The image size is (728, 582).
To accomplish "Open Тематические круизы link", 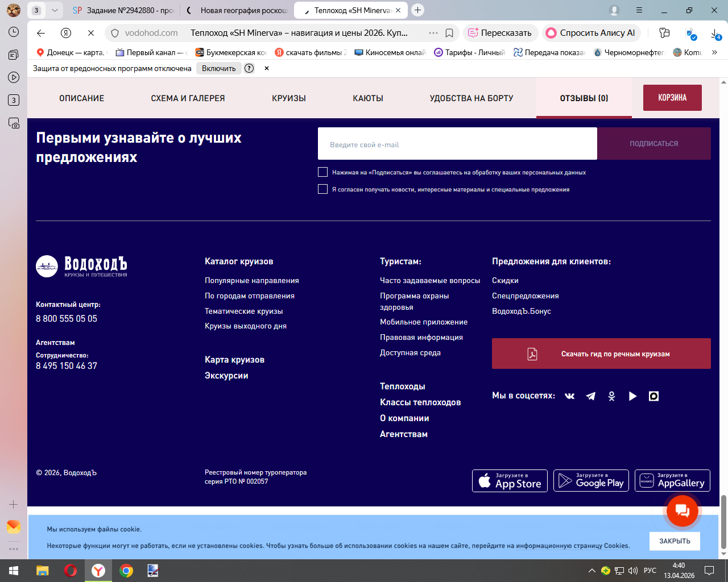I will [x=244, y=311].
